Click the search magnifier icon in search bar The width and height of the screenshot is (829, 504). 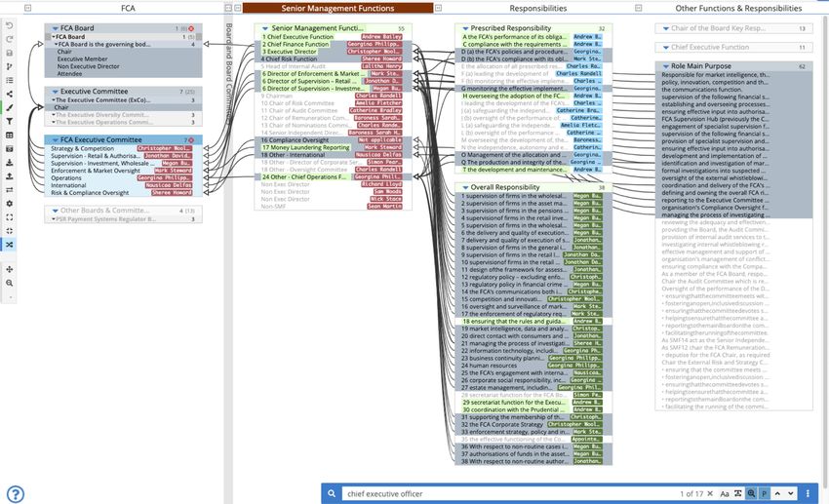(x=332, y=494)
